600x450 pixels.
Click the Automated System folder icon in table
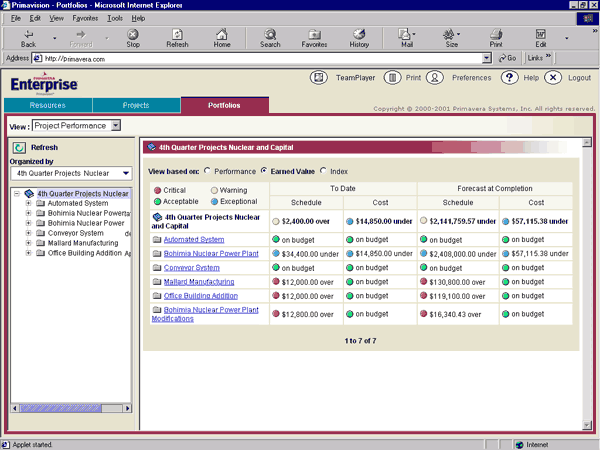(x=157, y=240)
